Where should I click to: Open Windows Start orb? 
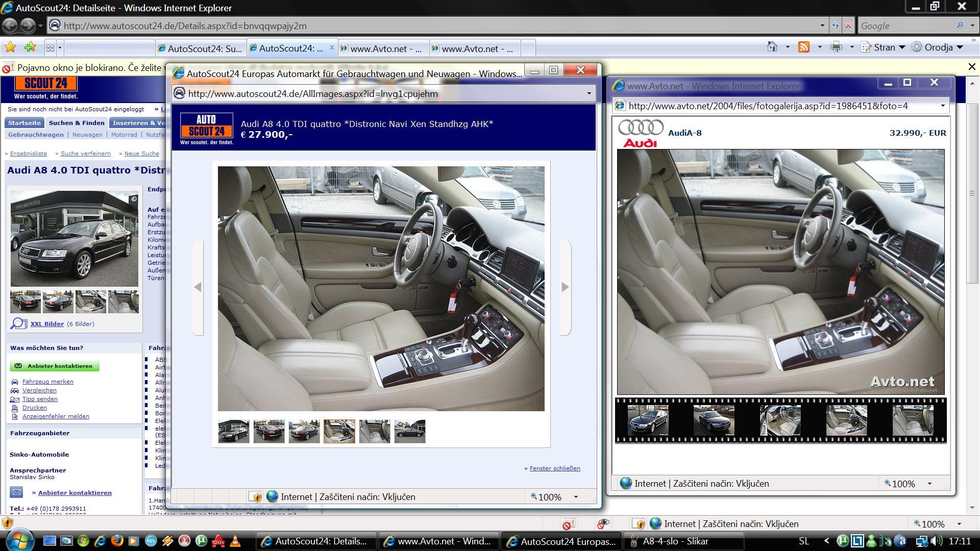[x=20, y=540]
